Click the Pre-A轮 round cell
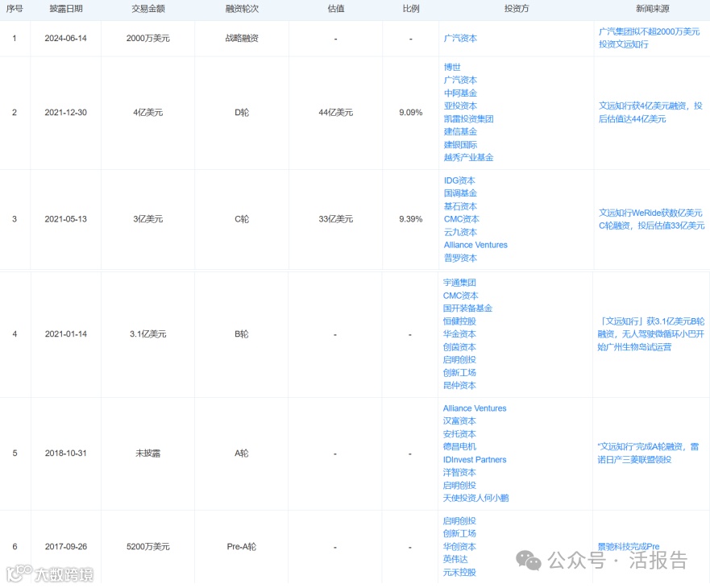This screenshot has height=588, width=710. [x=242, y=547]
